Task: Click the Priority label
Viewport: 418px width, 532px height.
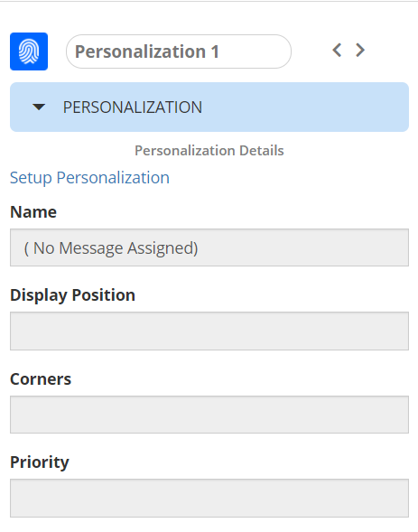Action: [40, 462]
